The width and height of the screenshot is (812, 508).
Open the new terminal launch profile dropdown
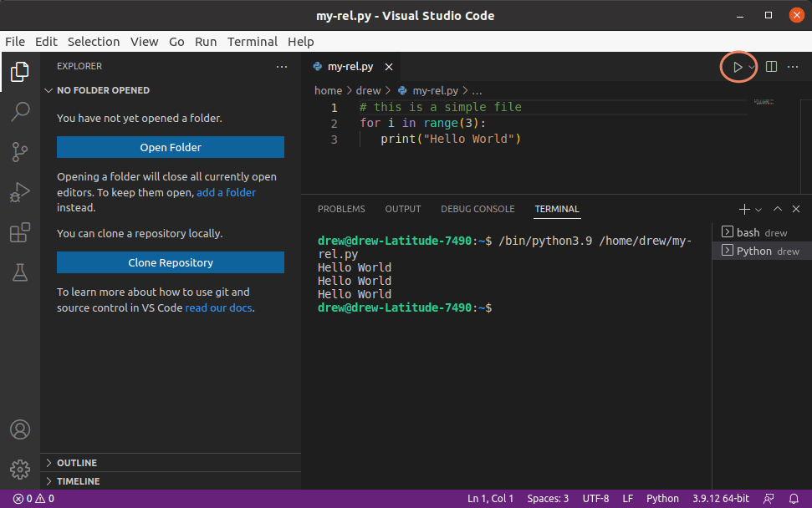[758, 209]
